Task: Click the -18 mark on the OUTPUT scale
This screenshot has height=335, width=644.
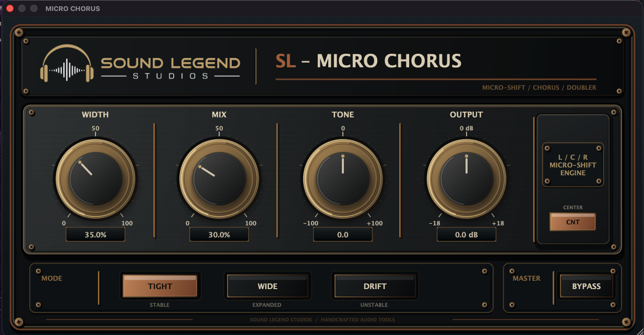Action: tap(435, 223)
